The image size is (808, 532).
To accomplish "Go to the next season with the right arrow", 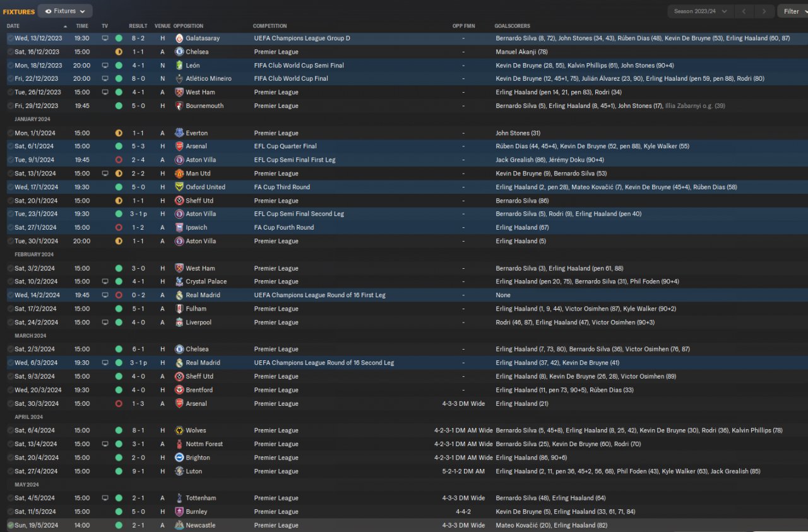I will (764, 11).
